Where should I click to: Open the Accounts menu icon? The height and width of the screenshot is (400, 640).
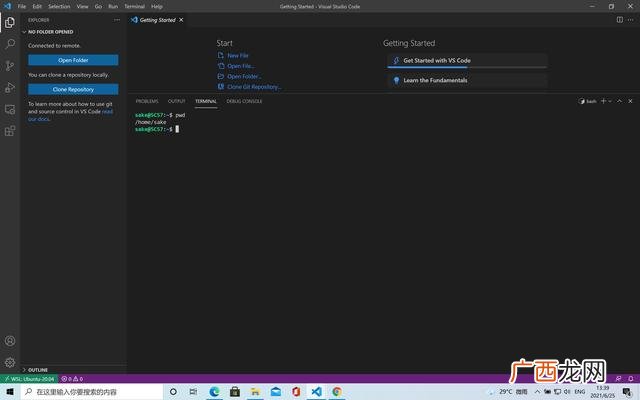(10, 341)
